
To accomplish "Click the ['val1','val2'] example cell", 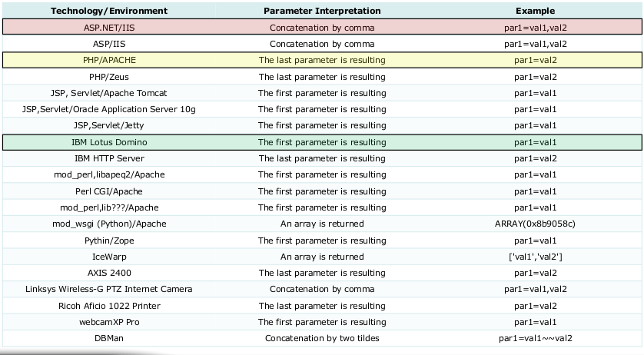I will [x=536, y=257].
